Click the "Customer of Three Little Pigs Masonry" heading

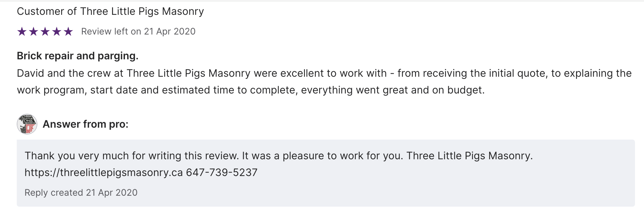110,12
